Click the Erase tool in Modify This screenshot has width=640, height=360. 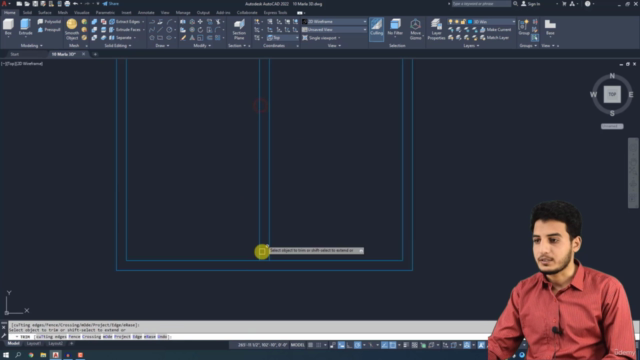(183, 38)
